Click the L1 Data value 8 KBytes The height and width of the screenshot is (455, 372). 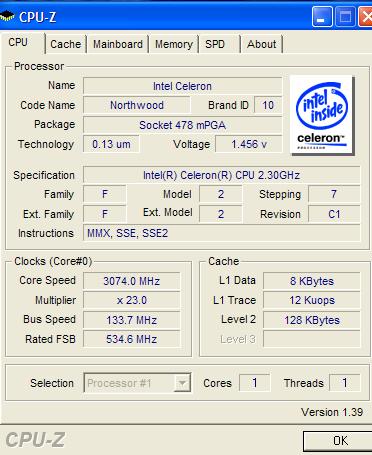[x=312, y=281]
